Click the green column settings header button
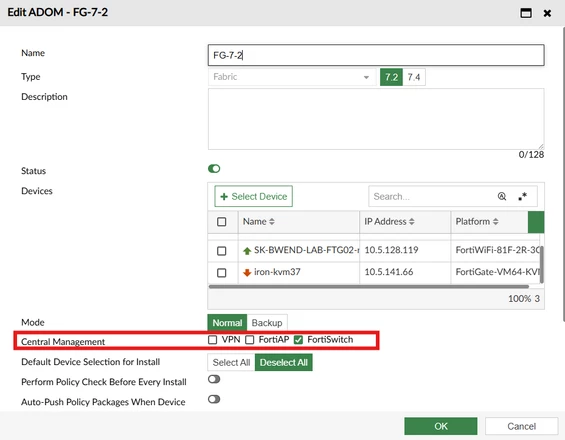565x440 pixels. click(536, 222)
